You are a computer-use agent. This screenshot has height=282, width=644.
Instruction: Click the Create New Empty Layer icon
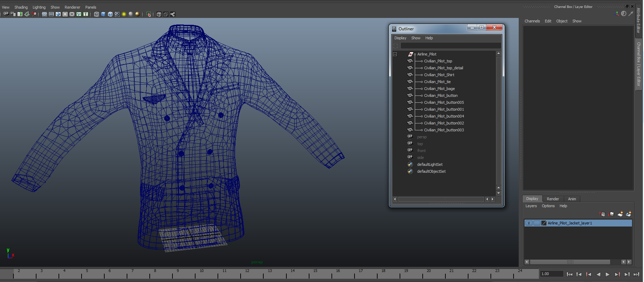click(620, 214)
